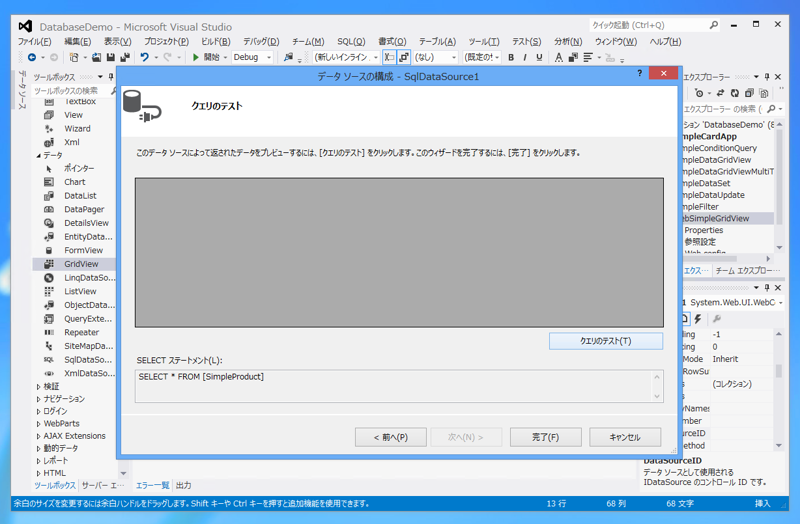Click the Inherit property value

[725, 359]
